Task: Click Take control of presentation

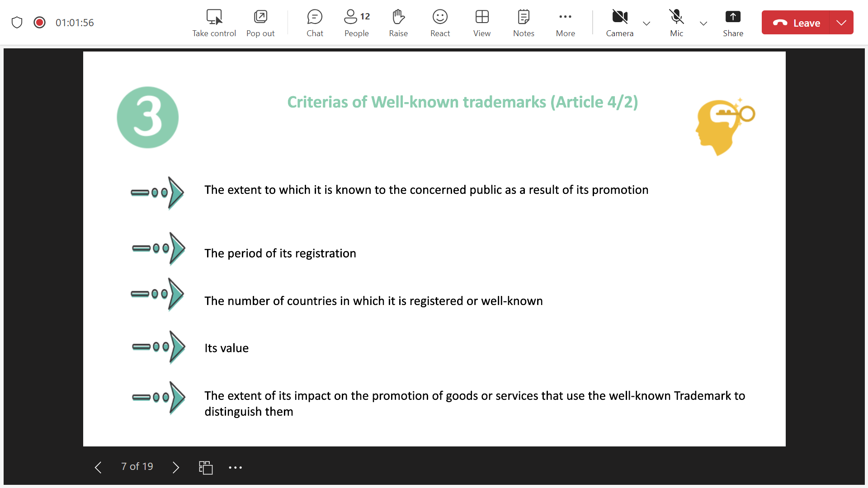Action: [x=214, y=23]
